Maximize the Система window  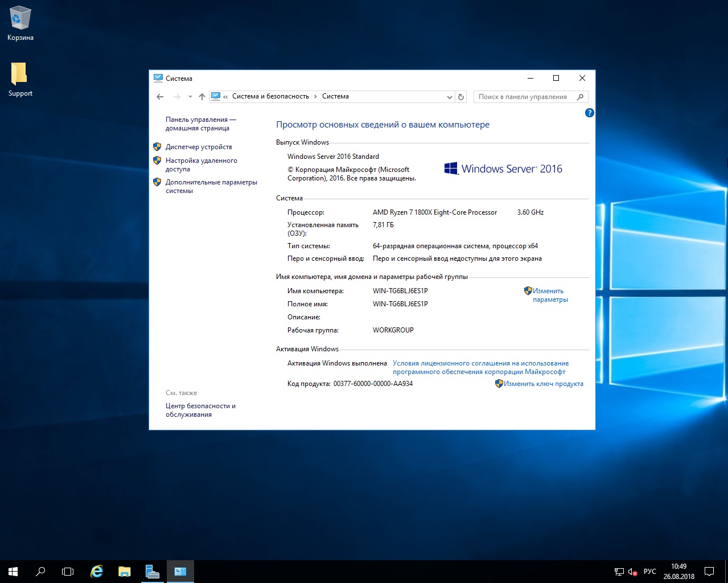coord(556,78)
